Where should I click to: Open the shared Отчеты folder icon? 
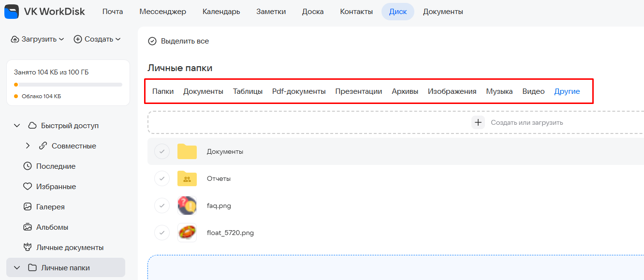(187, 178)
